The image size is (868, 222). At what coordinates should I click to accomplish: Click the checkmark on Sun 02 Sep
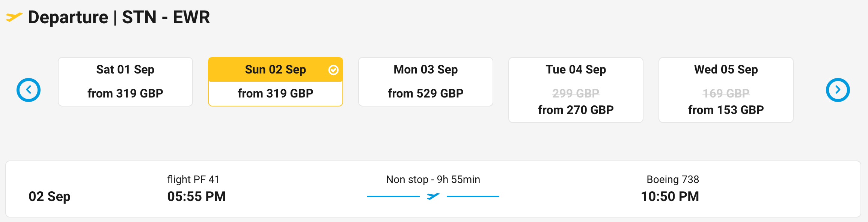pos(333,70)
